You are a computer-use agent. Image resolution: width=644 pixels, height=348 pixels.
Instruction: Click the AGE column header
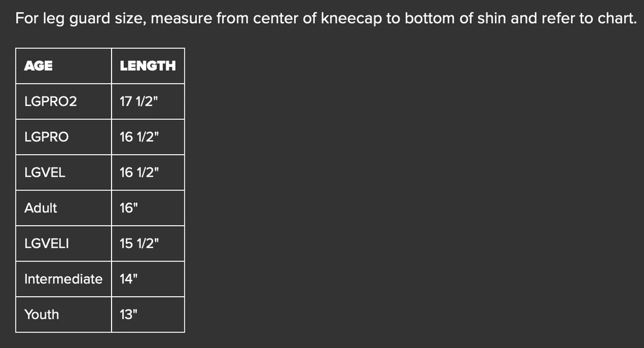(x=39, y=66)
